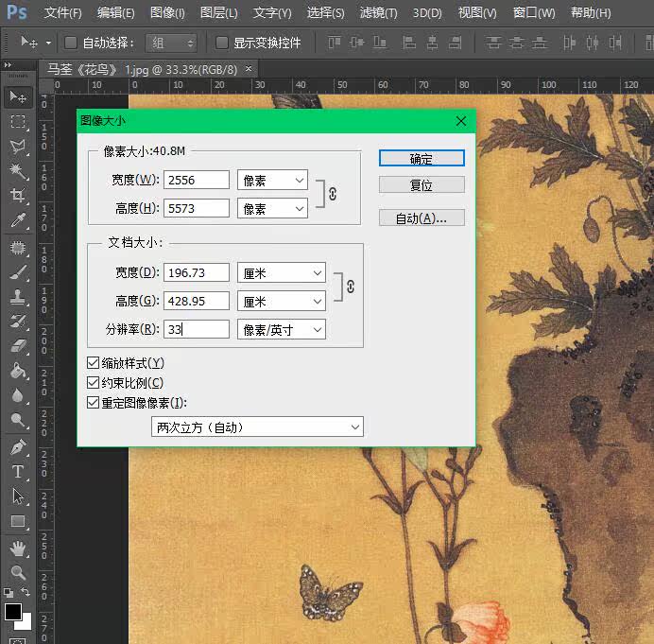
Task: Select the History Brush tool
Action: pos(18,322)
